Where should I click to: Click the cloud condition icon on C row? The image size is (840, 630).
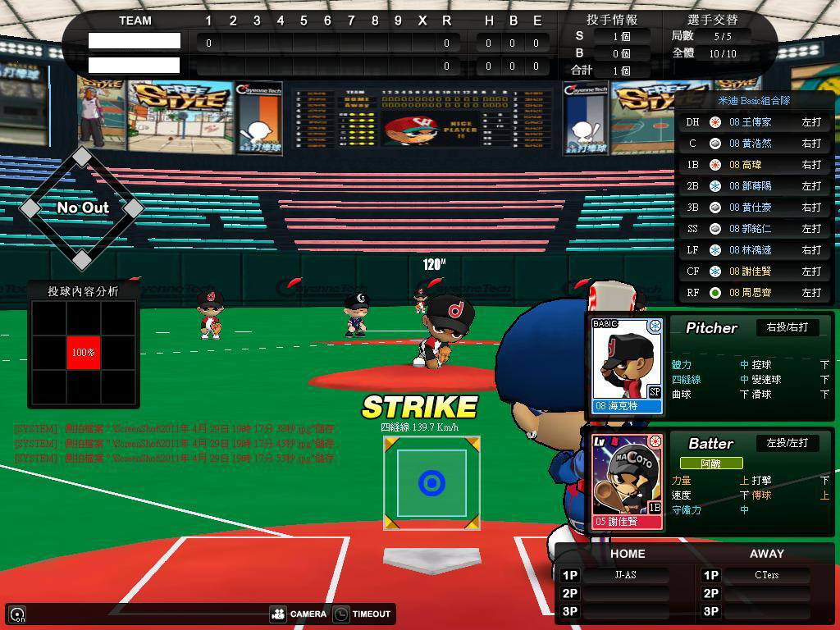pyautogui.click(x=714, y=144)
